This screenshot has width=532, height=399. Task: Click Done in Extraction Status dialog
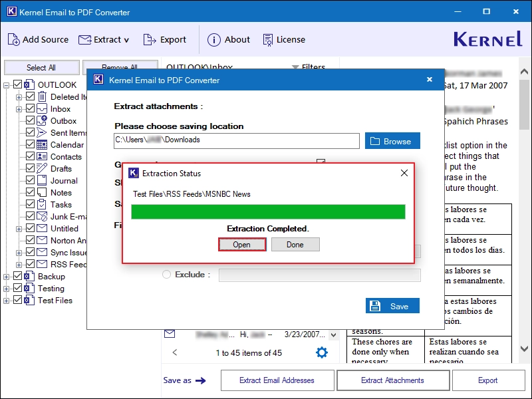pyautogui.click(x=295, y=244)
